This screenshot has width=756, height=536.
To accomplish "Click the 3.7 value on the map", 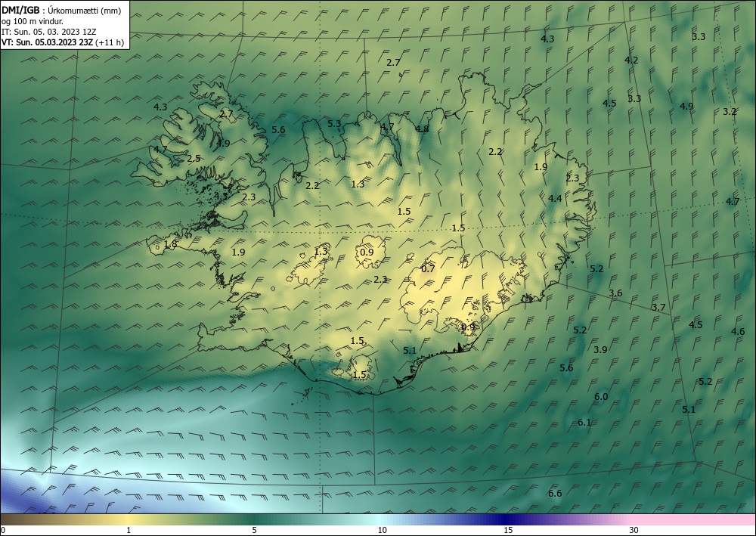I will coord(658,307).
